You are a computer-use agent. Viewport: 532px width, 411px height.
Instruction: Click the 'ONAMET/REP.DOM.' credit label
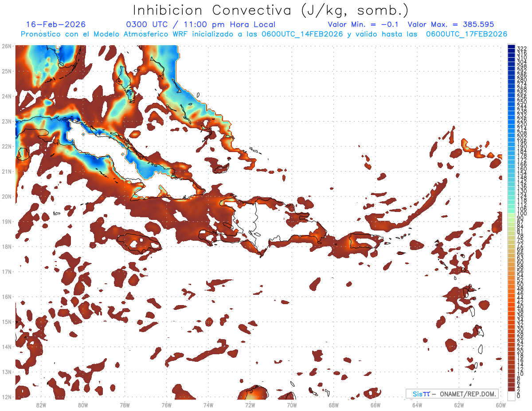pos(467,394)
